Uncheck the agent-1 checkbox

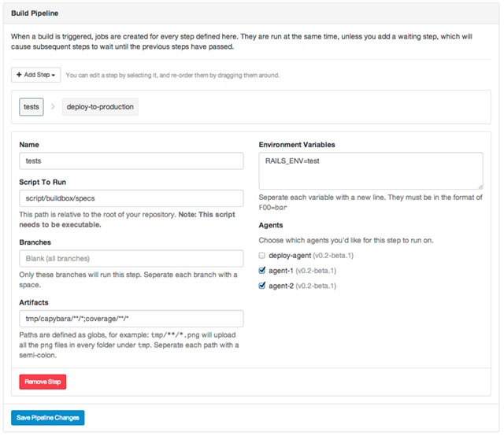coord(262,271)
